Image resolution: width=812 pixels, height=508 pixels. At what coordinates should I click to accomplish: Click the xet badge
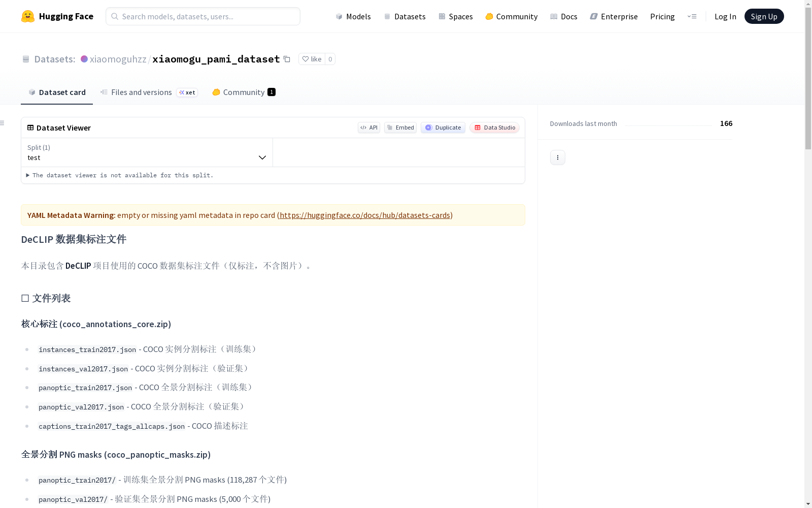pyautogui.click(x=187, y=92)
